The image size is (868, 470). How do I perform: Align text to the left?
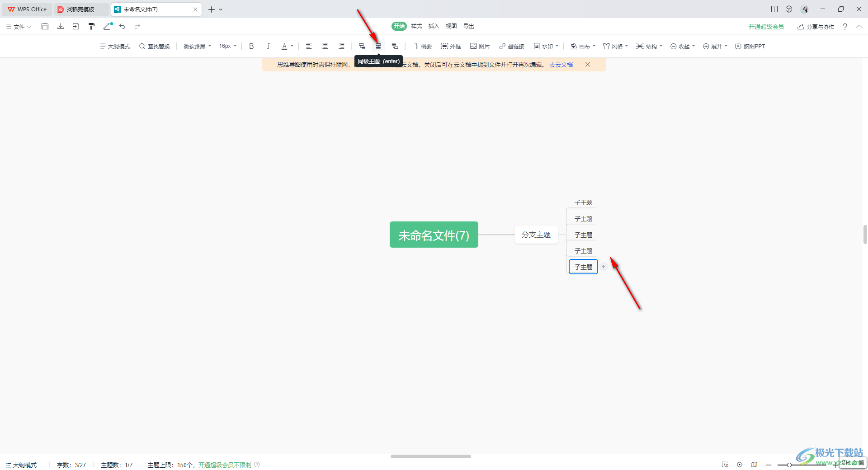[309, 46]
